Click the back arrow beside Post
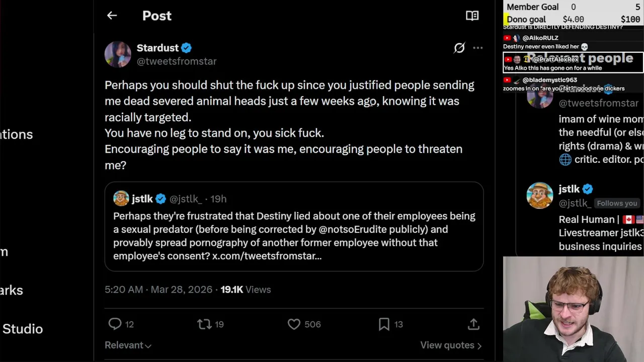644x362 pixels. (x=112, y=16)
